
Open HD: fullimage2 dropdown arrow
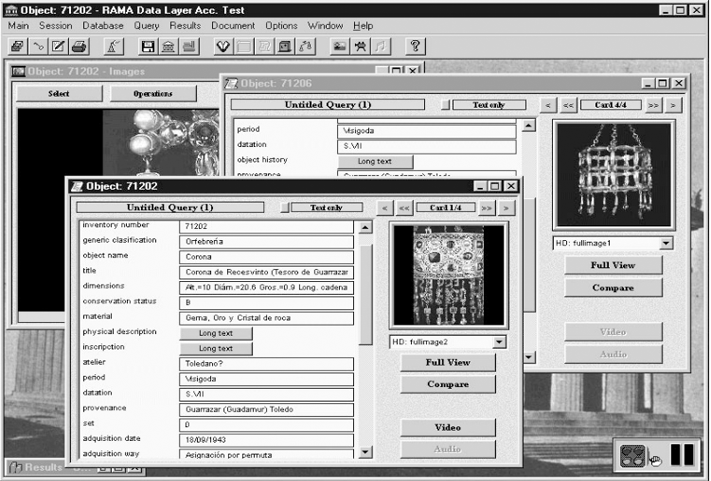499,342
